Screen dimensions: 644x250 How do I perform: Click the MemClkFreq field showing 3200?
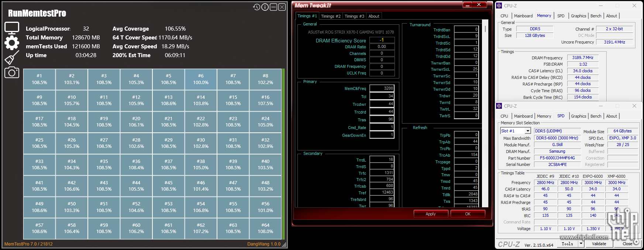tap(382, 88)
